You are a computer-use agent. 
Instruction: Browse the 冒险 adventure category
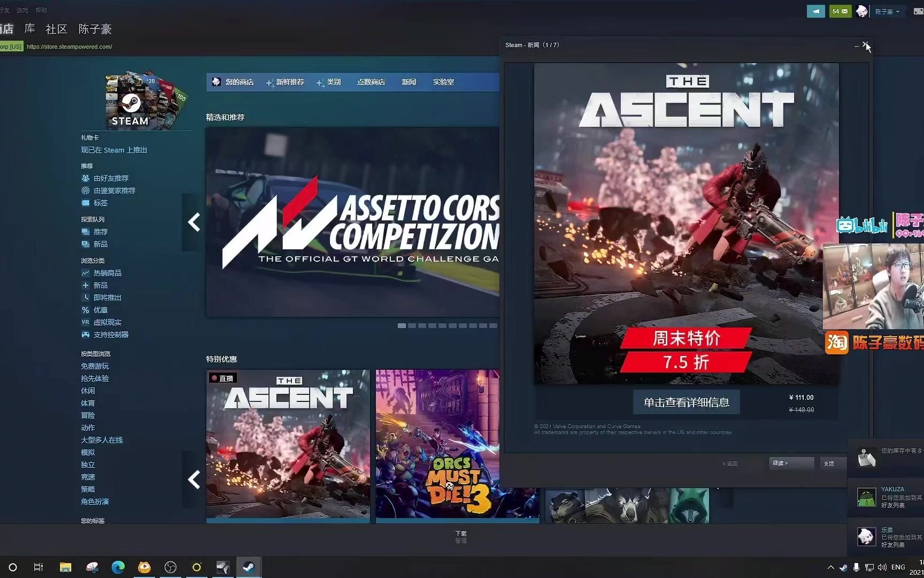click(88, 415)
